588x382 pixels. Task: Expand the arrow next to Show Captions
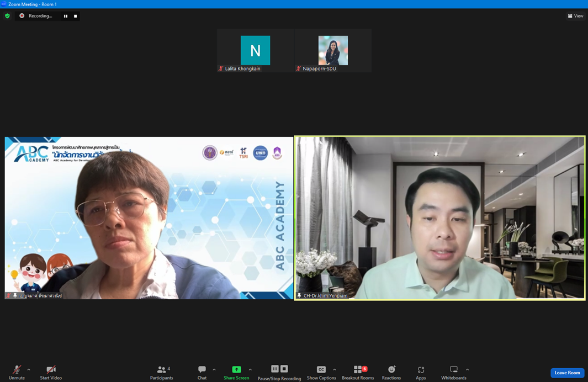coord(335,370)
